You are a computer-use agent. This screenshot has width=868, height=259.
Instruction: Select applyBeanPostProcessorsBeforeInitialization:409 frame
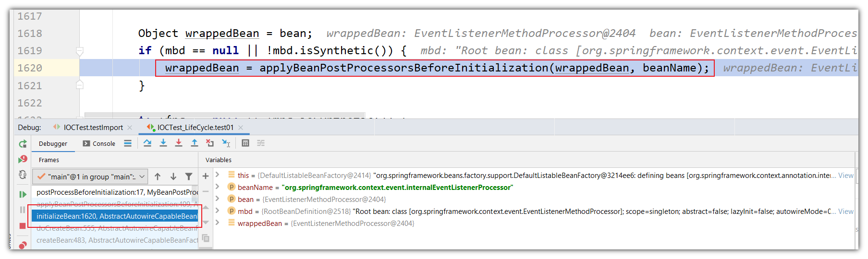click(x=115, y=204)
